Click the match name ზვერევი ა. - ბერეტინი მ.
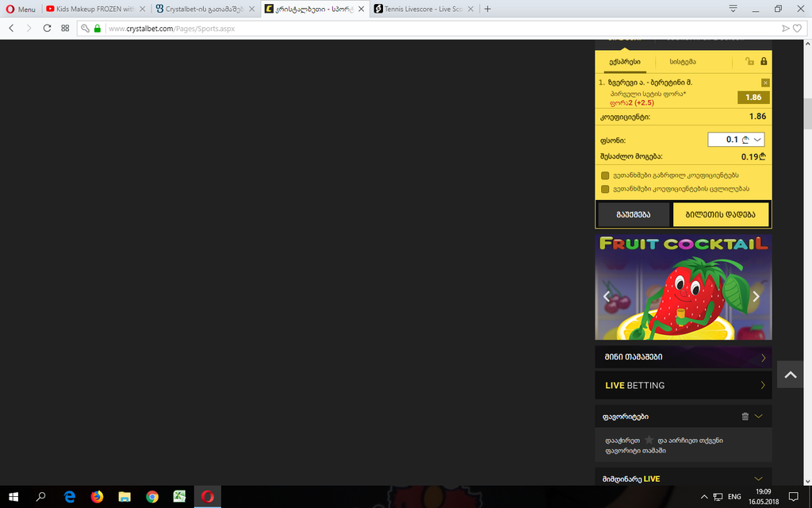Image resolution: width=812 pixels, height=508 pixels. [x=650, y=83]
